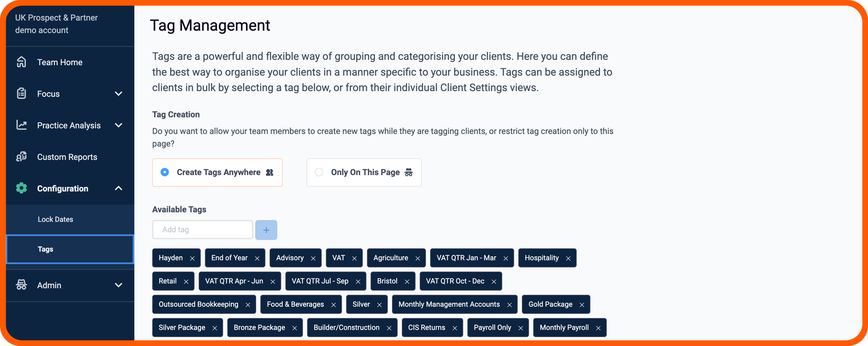
Task: Click the add tag plus button
Action: tap(266, 230)
